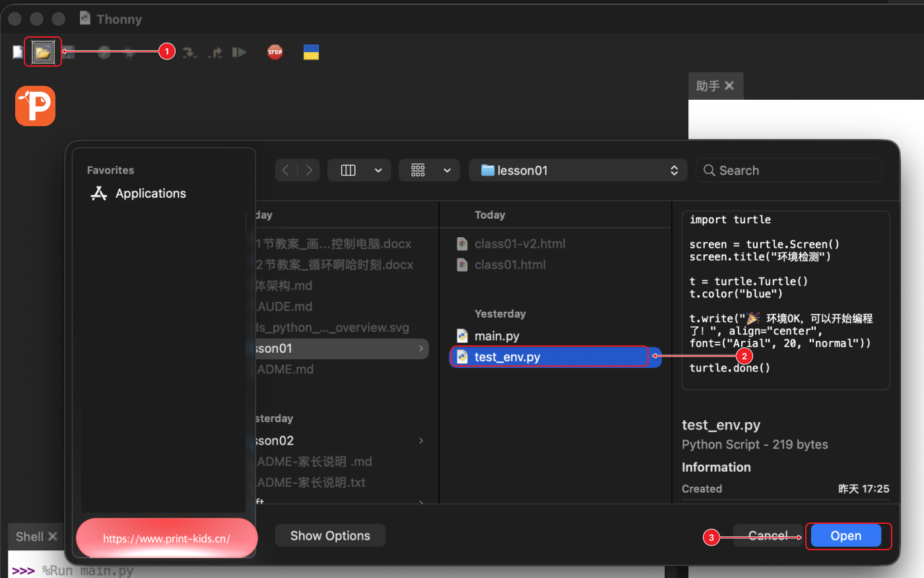This screenshot has width=924, height=578.
Task: Open the lesson01 folder path popup
Action: pos(577,170)
